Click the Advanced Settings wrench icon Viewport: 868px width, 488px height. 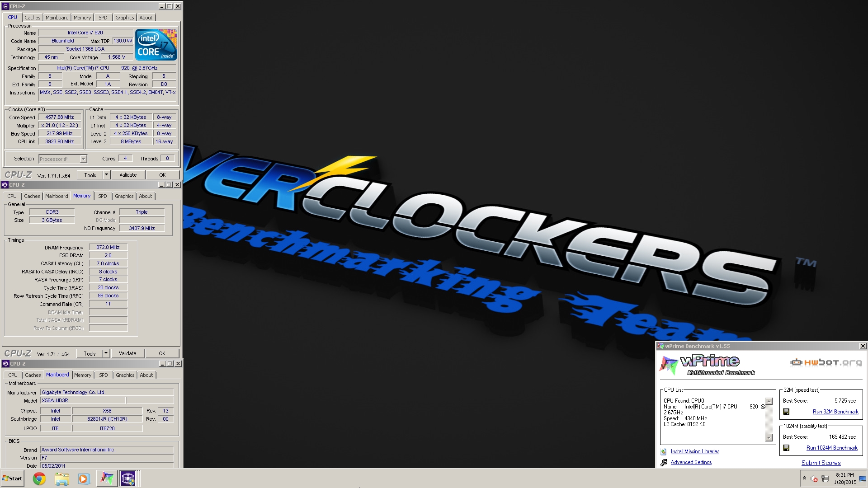click(664, 462)
